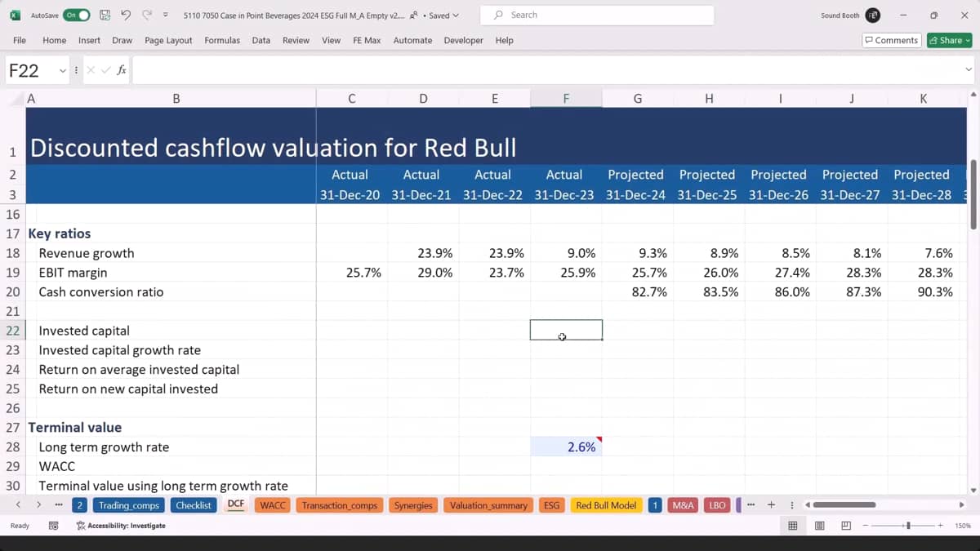
Task: Open the Home ribbon tab
Action: click(54, 40)
